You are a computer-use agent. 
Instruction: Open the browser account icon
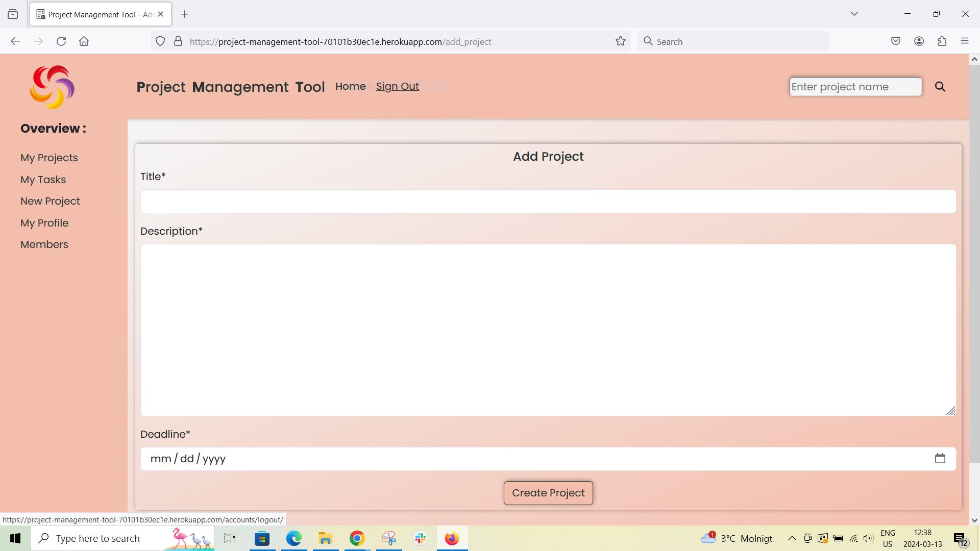click(x=919, y=41)
